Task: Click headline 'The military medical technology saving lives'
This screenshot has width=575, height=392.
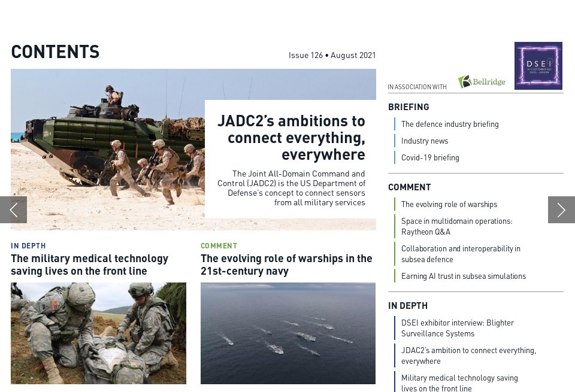Action: click(x=89, y=265)
